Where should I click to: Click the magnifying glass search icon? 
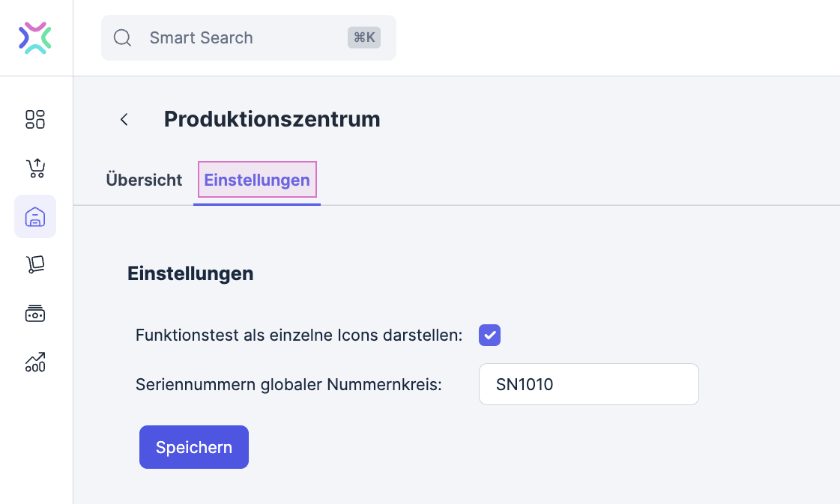click(123, 38)
